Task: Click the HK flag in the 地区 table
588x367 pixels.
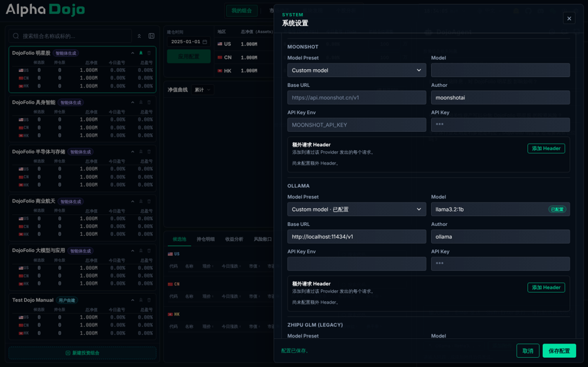Action: pyautogui.click(x=220, y=71)
